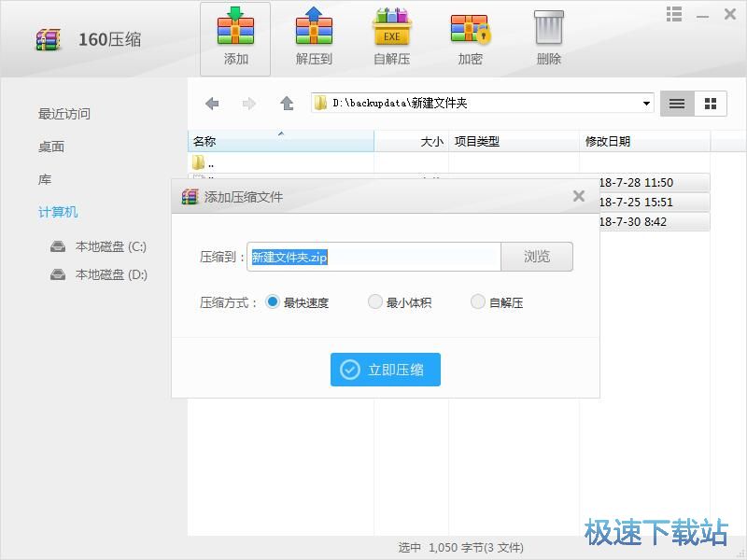Select 桌面 in the sidebar
The width and height of the screenshot is (747, 560).
[x=51, y=147]
